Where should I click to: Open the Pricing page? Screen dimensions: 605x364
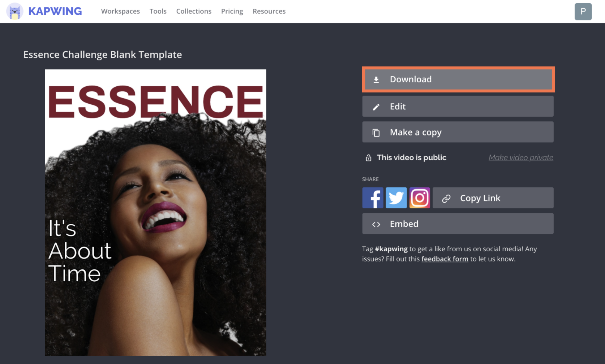(x=232, y=11)
